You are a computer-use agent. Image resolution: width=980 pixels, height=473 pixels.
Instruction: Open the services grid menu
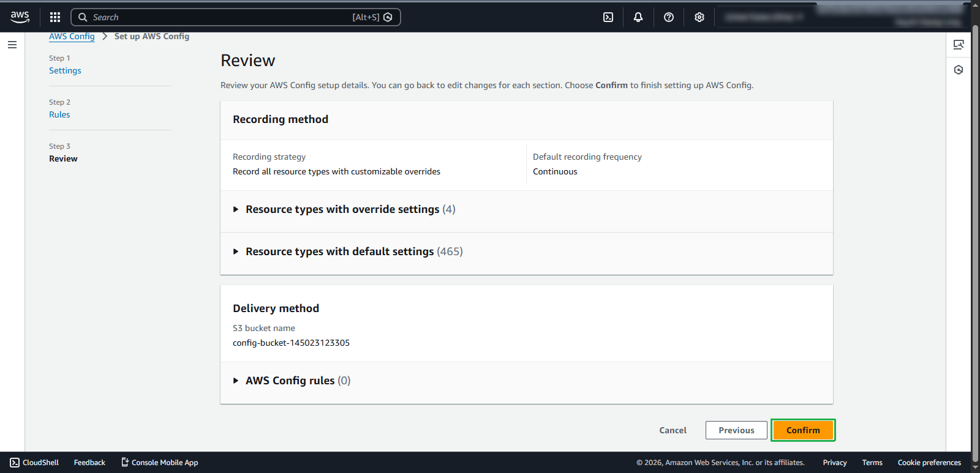click(55, 17)
